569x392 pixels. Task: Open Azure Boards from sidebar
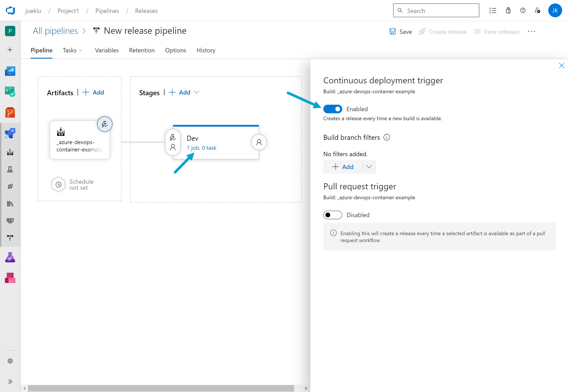pos(10,92)
